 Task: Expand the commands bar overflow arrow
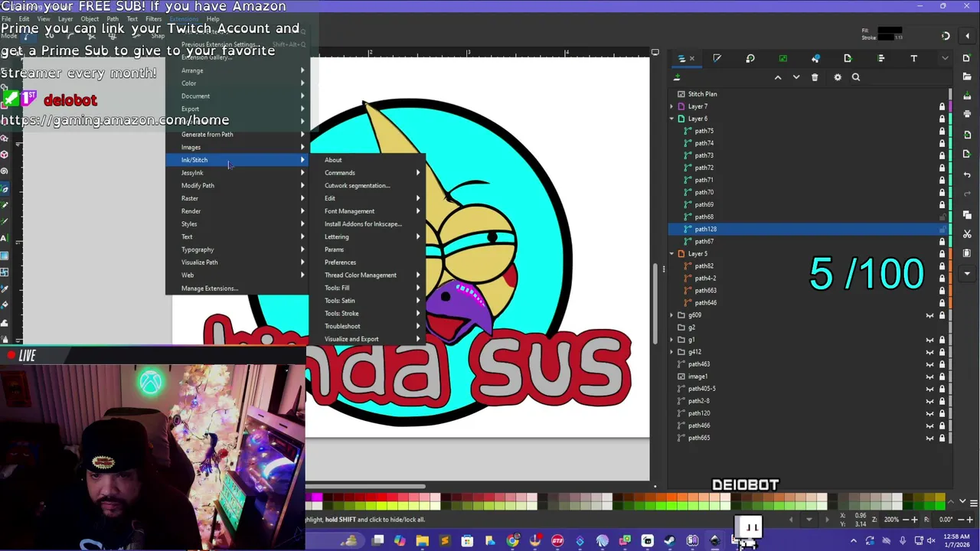tap(967, 272)
